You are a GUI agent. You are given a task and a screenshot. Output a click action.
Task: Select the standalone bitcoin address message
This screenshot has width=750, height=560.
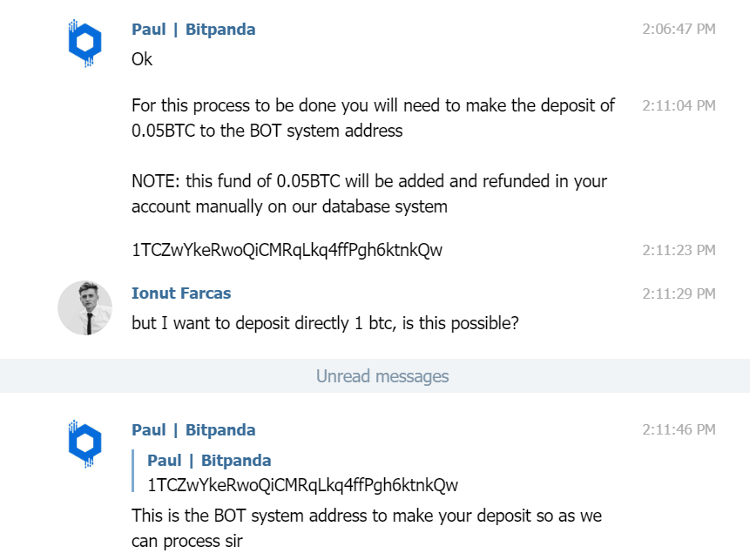point(287,250)
